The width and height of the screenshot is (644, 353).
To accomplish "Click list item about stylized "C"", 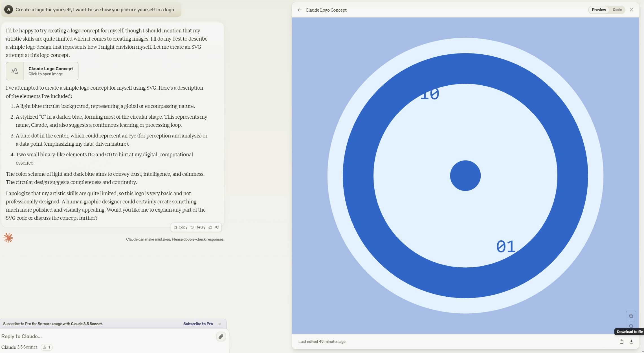I will [111, 121].
